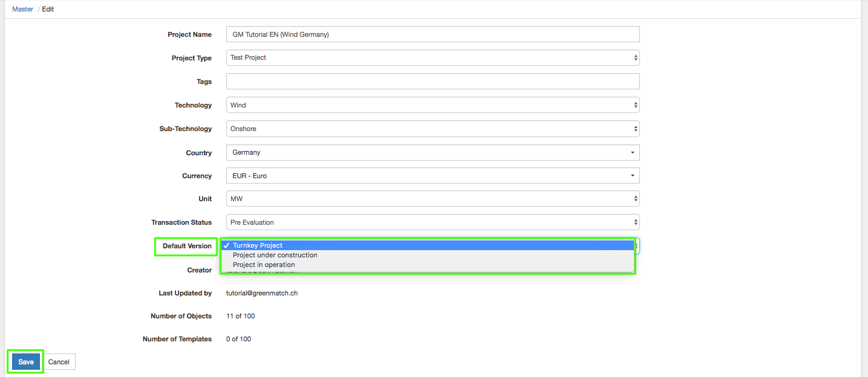The image size is (868, 377).
Task: Focus the Project Name text field
Action: coord(432,34)
